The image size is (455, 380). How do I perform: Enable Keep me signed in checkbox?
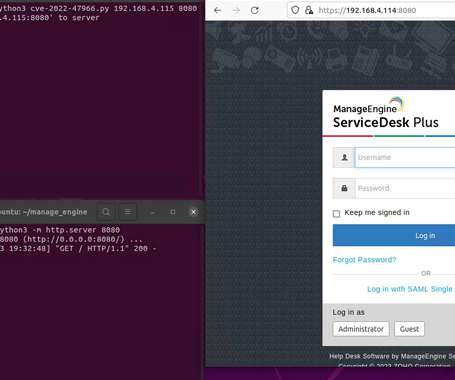point(336,213)
